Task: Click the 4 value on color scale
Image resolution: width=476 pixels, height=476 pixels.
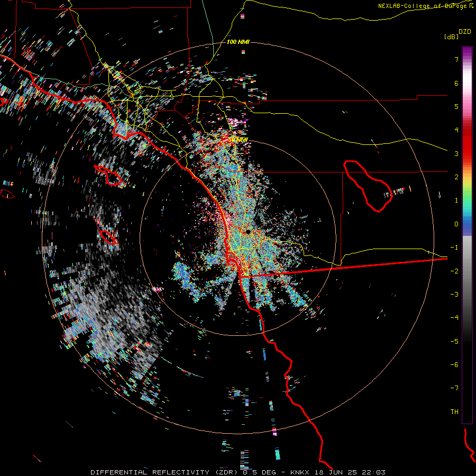Action: click(x=456, y=130)
